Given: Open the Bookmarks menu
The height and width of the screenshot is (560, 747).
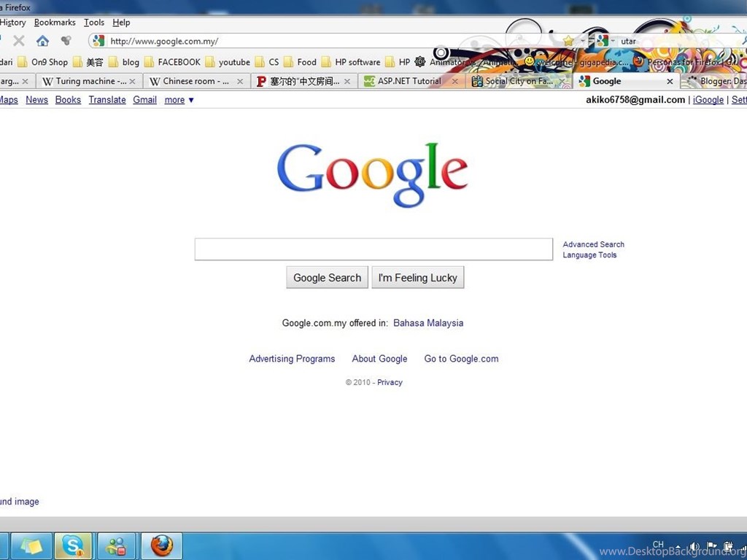Looking at the screenshot, I should 55,23.
